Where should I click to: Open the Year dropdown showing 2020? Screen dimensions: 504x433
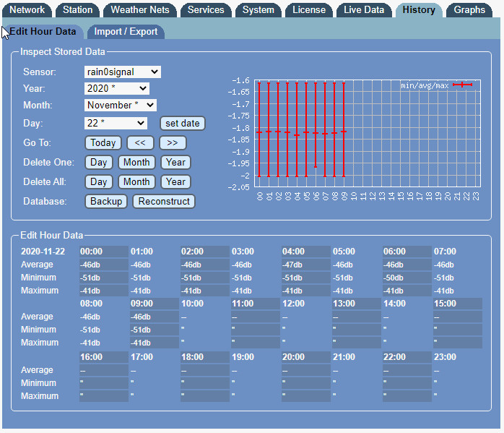click(117, 88)
